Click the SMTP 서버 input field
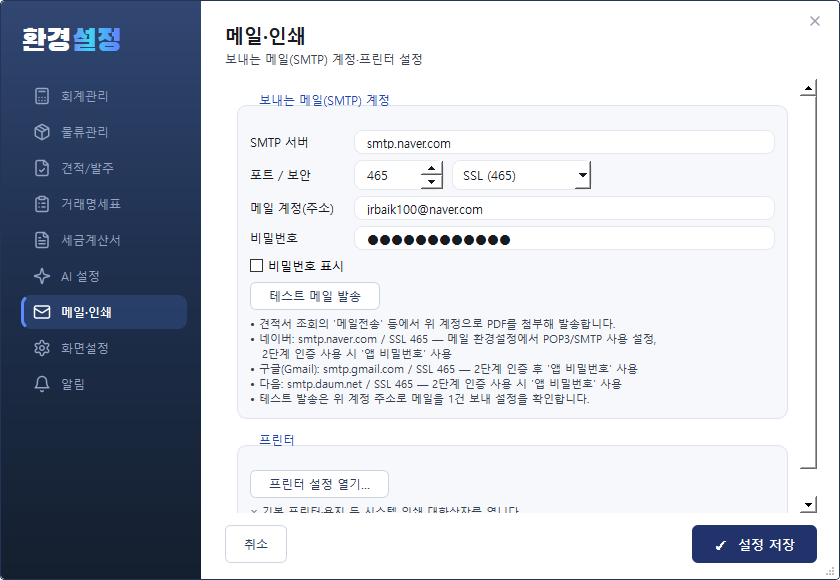840x580 pixels. click(564, 142)
